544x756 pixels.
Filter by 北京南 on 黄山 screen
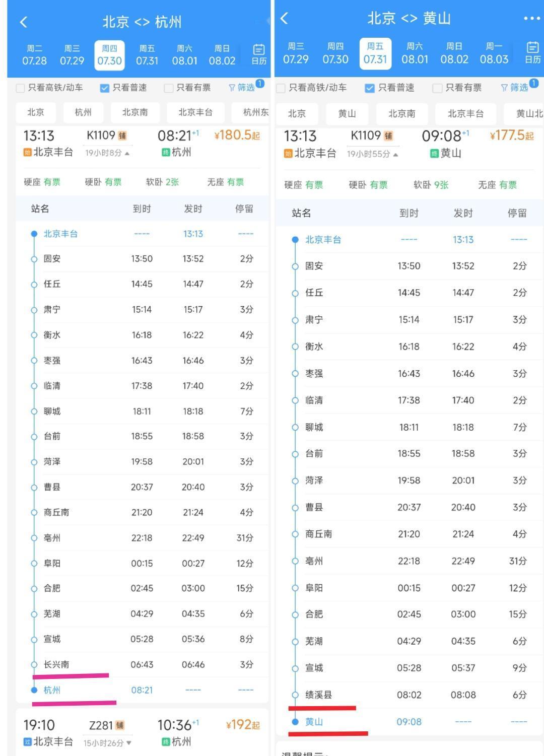point(402,114)
